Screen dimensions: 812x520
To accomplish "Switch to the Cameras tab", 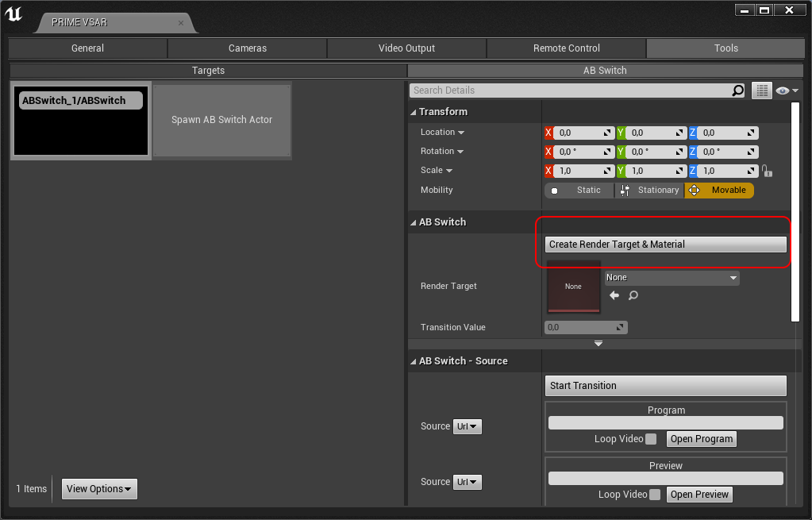I will [x=247, y=48].
